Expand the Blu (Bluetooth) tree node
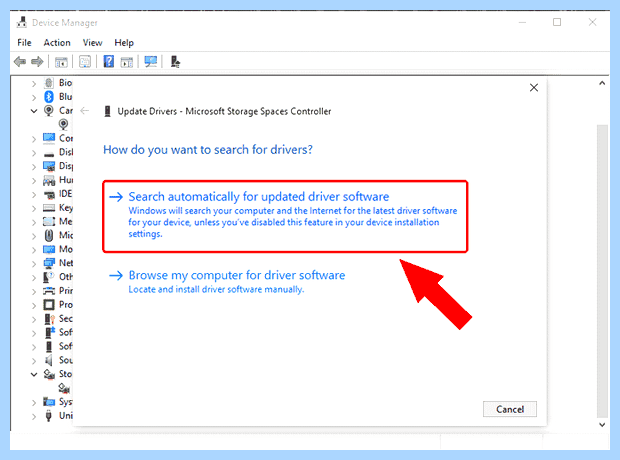Viewport: 620px width, 460px height. pos(34,97)
